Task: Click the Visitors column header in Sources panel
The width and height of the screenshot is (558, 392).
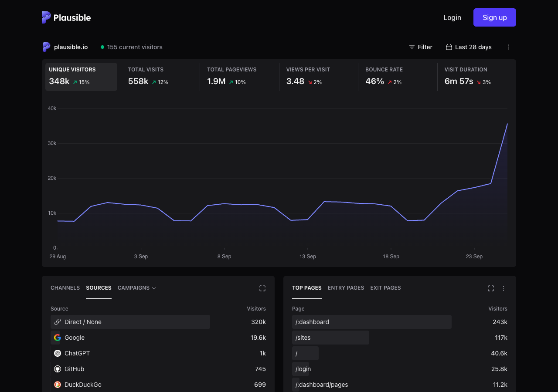Action: (x=256, y=308)
